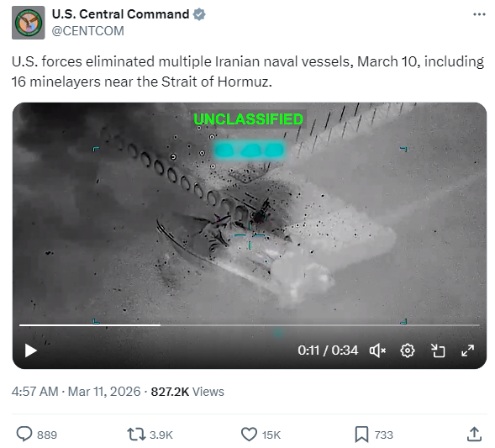
Task: Open the @CENTCOM handle link
Action: (87, 31)
